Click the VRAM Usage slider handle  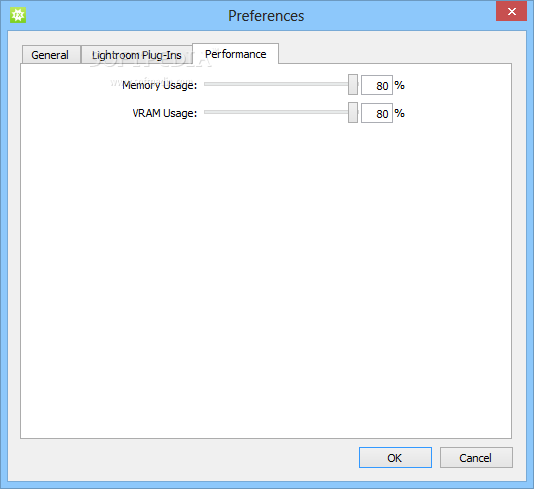[353, 112]
